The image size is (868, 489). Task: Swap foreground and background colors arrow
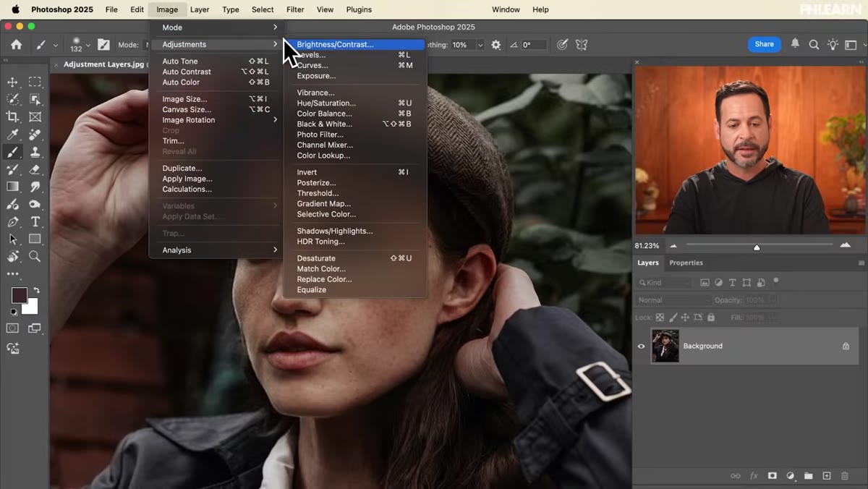coord(36,291)
